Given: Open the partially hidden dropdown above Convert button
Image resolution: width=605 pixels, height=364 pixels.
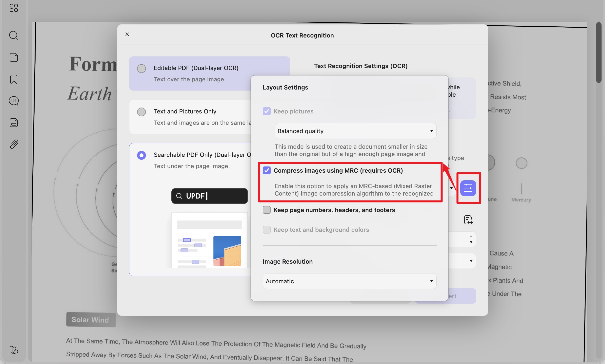Looking at the screenshot, I should point(462,261).
